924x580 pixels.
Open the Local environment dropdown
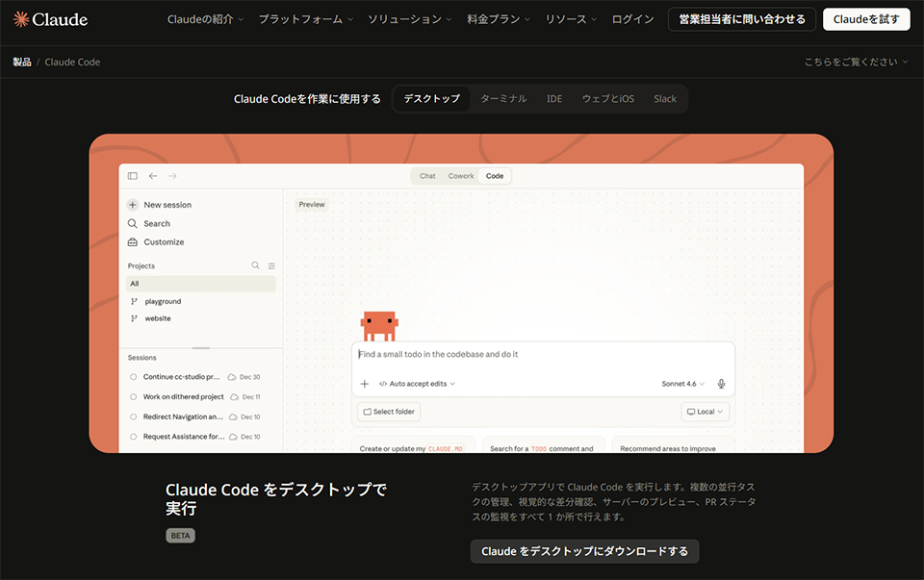705,411
